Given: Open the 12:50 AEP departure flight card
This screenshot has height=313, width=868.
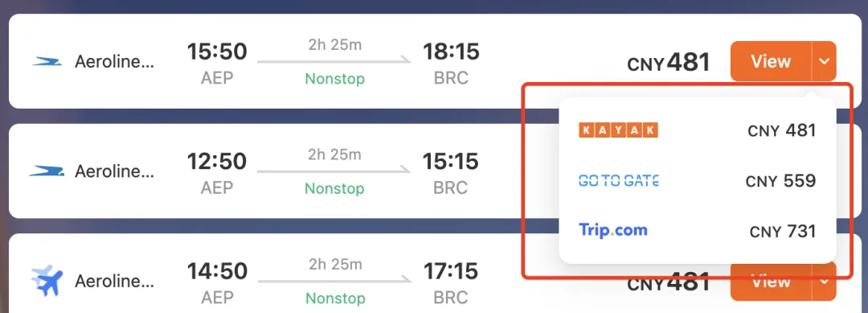Looking at the screenshot, I should pos(266,171).
